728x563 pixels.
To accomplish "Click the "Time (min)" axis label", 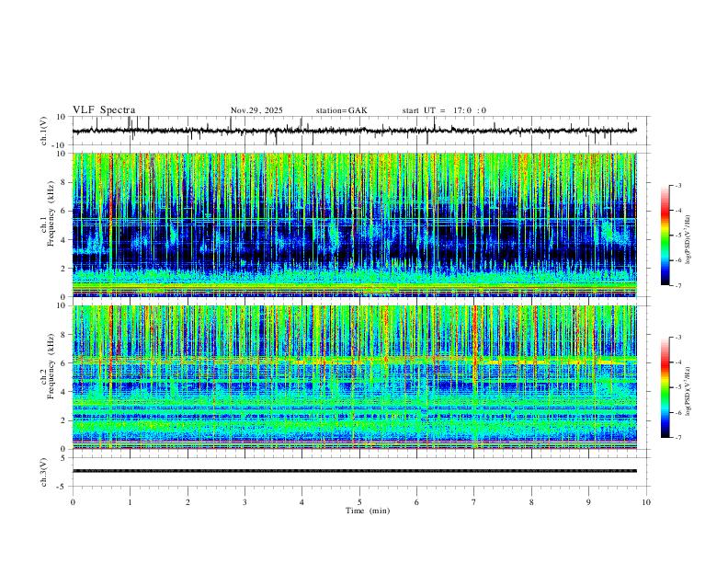I will tap(368, 511).
